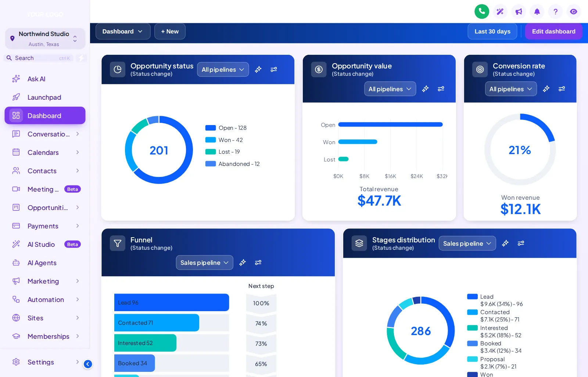Click the + New button
Screen dimensions: 588x377
point(170,32)
